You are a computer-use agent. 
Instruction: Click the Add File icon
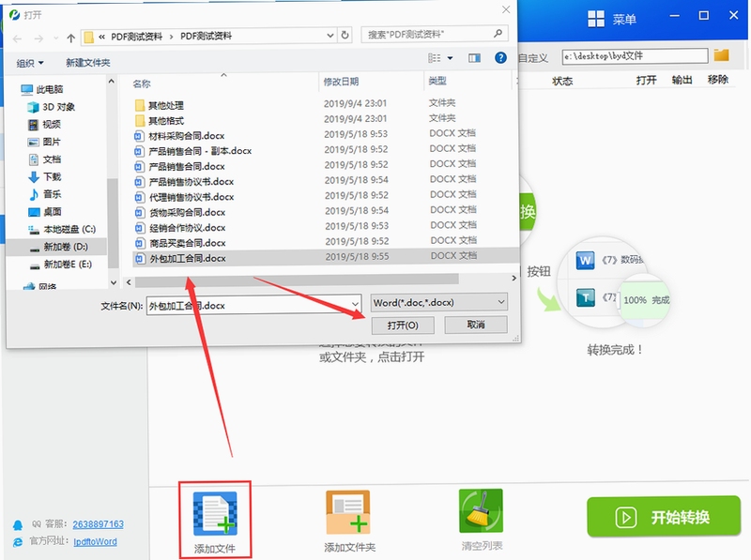(215, 513)
